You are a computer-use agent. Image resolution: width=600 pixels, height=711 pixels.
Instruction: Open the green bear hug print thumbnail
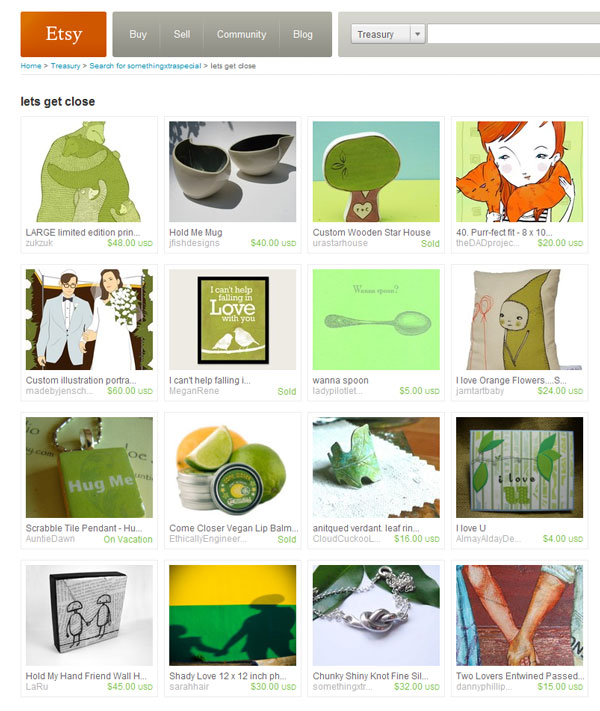point(89,171)
